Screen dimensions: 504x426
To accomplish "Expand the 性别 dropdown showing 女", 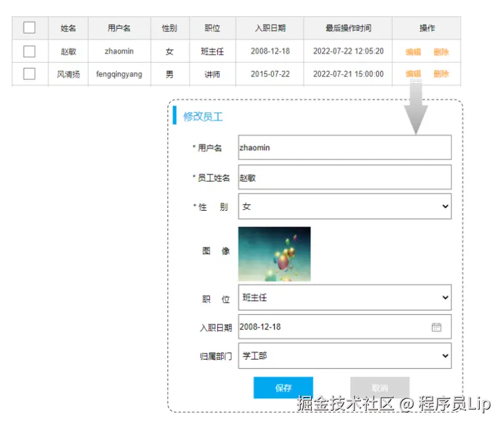I will 345,206.
